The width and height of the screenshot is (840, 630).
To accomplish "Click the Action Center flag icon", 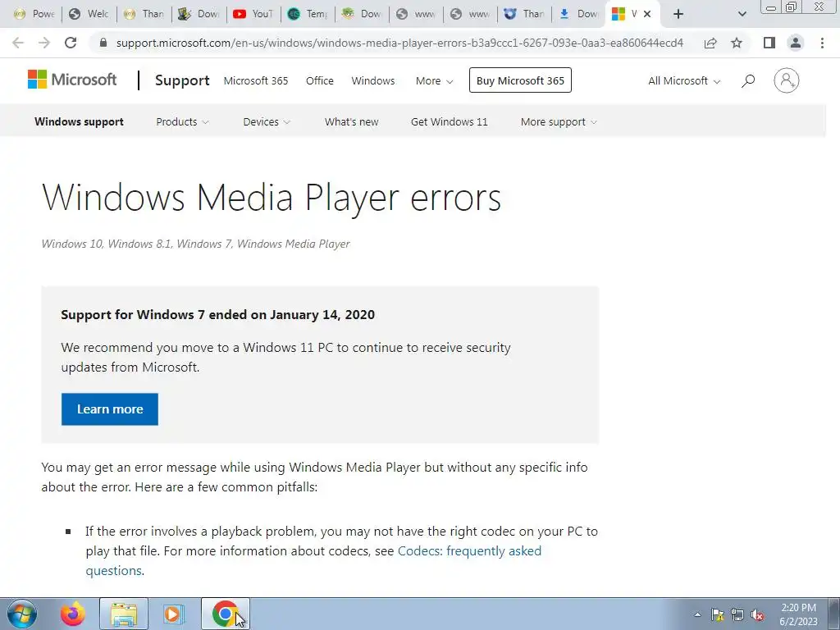I will click(x=717, y=615).
